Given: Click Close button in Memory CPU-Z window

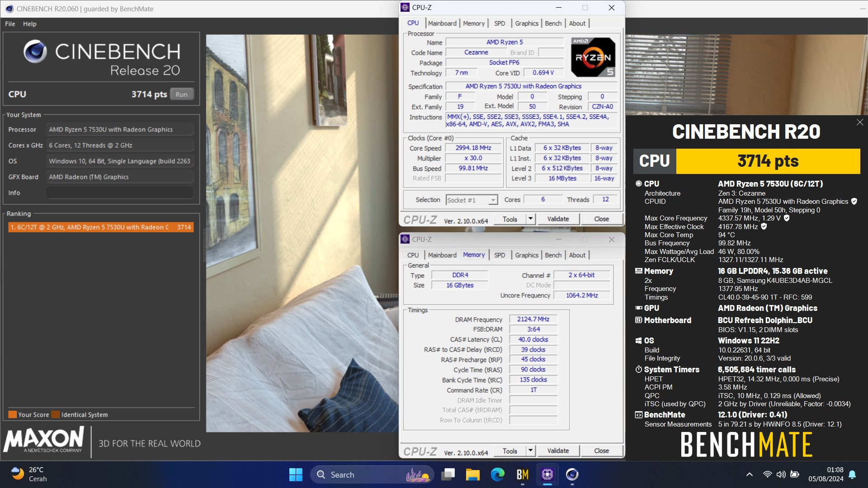Looking at the screenshot, I should pos(601,451).
